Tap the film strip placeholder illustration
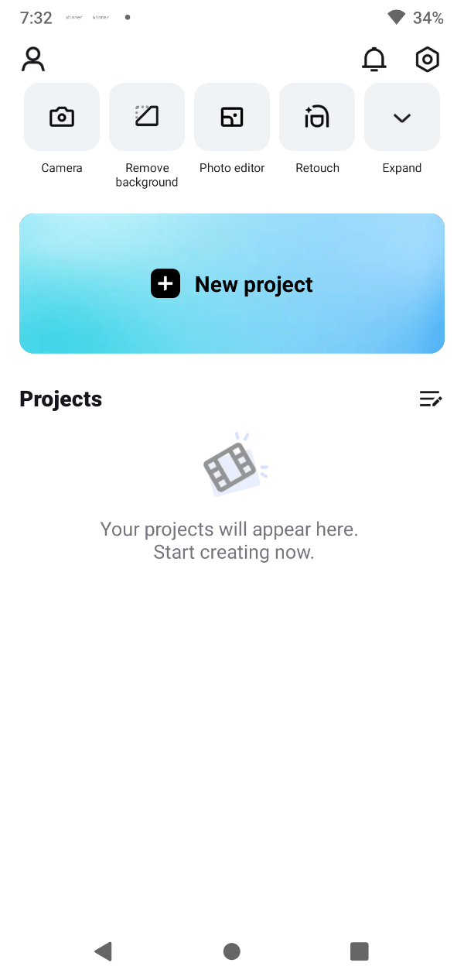This screenshot has height=980, width=464. [x=234, y=465]
